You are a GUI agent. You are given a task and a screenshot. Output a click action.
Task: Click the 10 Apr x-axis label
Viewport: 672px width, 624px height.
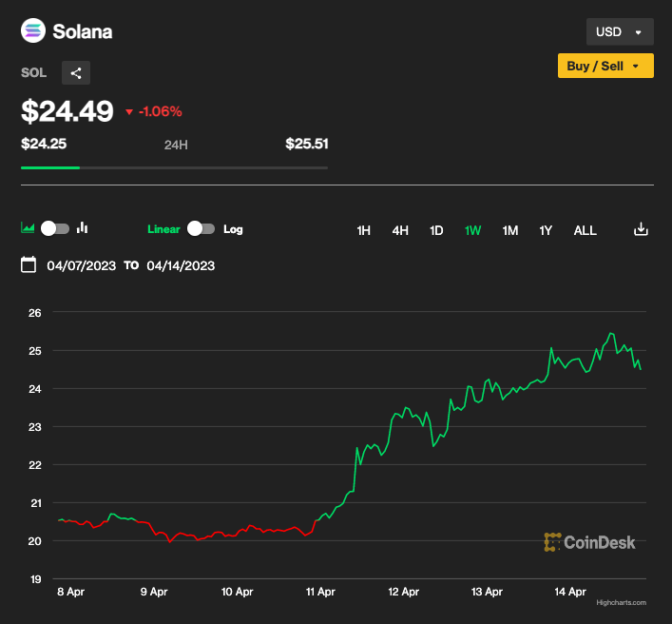(237, 592)
